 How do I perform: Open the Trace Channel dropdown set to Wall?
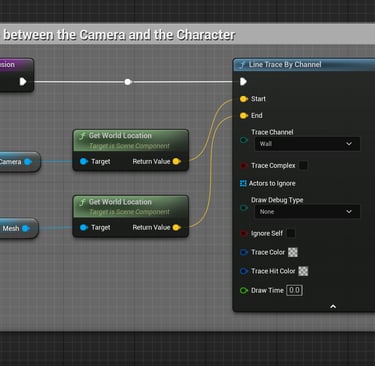(307, 144)
